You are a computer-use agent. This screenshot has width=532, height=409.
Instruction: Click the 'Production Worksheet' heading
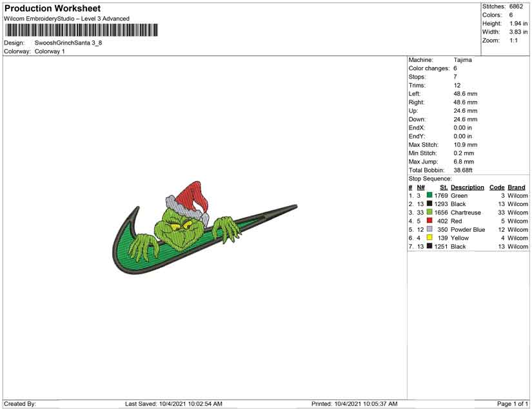pos(53,8)
